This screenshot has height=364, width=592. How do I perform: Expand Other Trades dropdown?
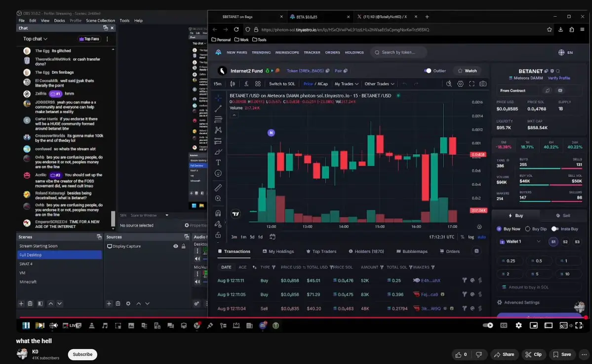pyautogui.click(x=379, y=84)
